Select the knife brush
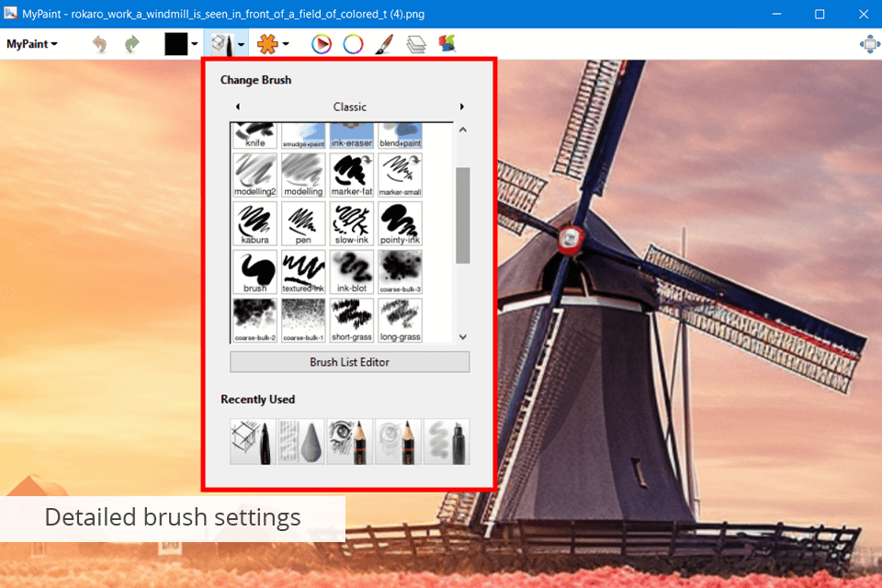 pyautogui.click(x=254, y=136)
